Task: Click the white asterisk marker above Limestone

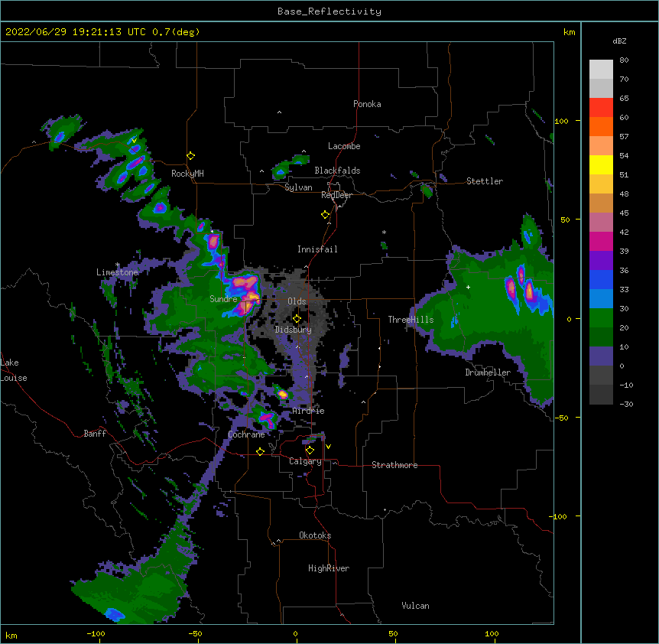Action: (x=118, y=265)
